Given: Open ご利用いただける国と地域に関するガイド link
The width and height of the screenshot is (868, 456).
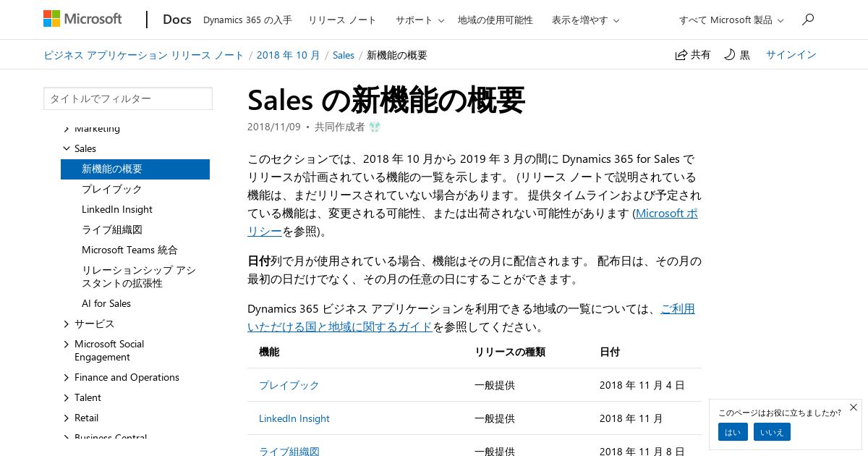Looking at the screenshot, I should 340,327.
